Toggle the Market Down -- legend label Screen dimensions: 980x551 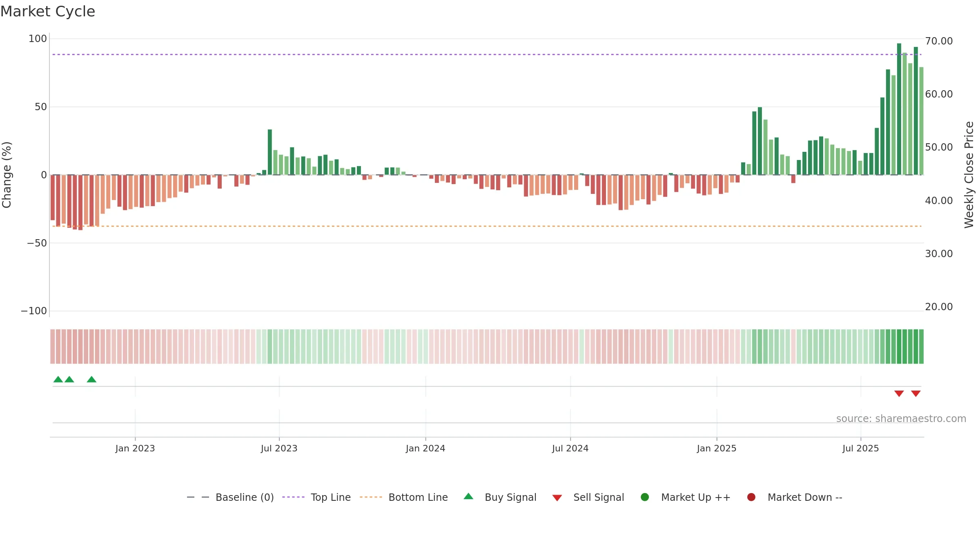coord(805,498)
